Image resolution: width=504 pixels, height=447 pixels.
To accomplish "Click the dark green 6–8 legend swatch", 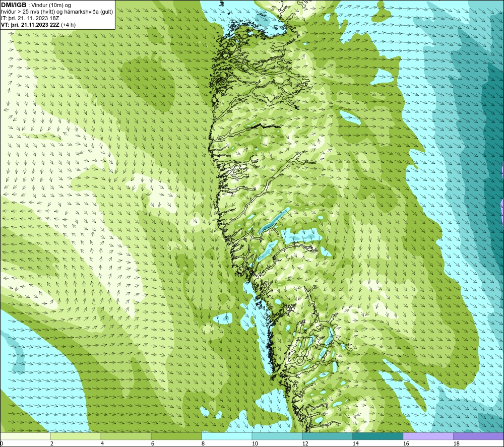I will click(x=176, y=436).
